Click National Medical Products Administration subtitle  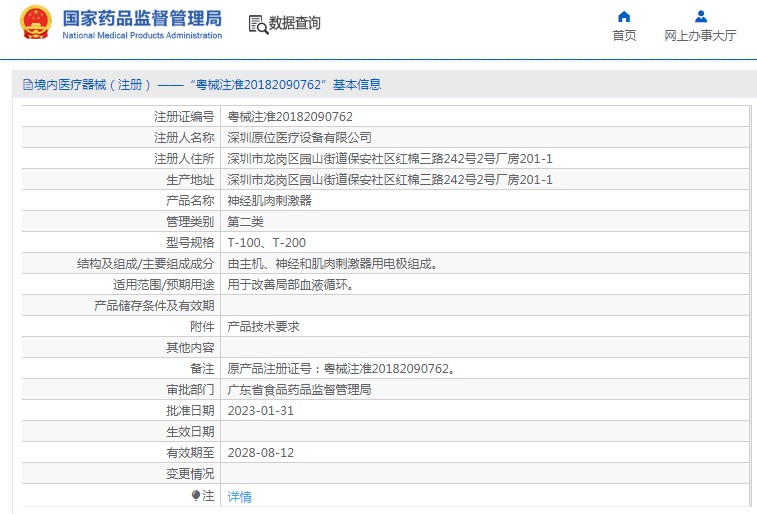pos(142,35)
